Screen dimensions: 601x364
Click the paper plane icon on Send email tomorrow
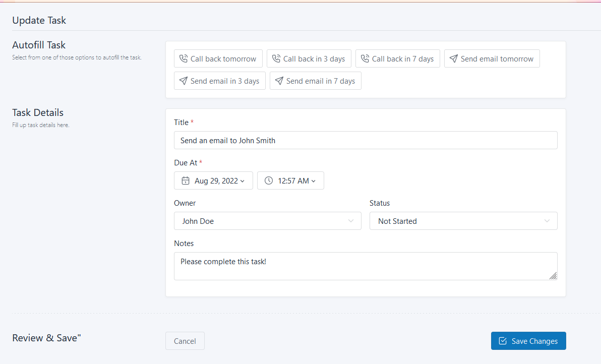tap(453, 58)
